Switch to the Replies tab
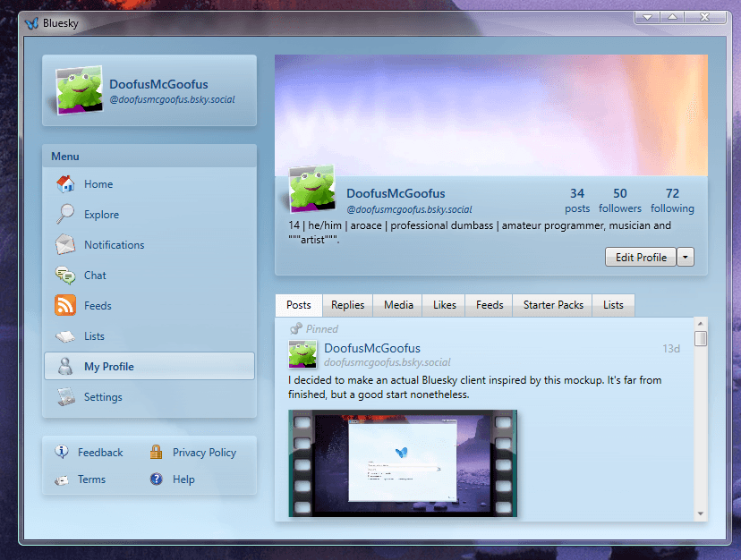 tap(347, 304)
